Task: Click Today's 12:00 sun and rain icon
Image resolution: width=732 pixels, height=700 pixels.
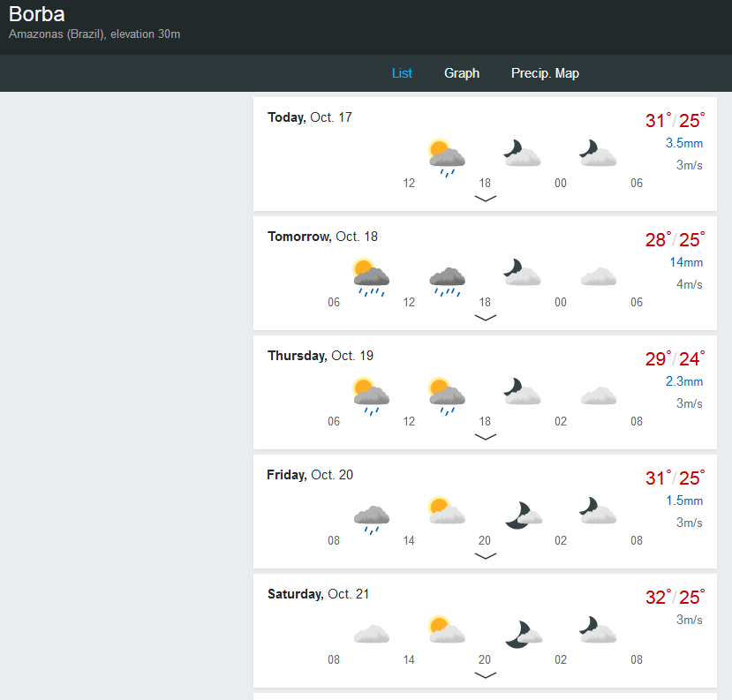Action: point(446,157)
